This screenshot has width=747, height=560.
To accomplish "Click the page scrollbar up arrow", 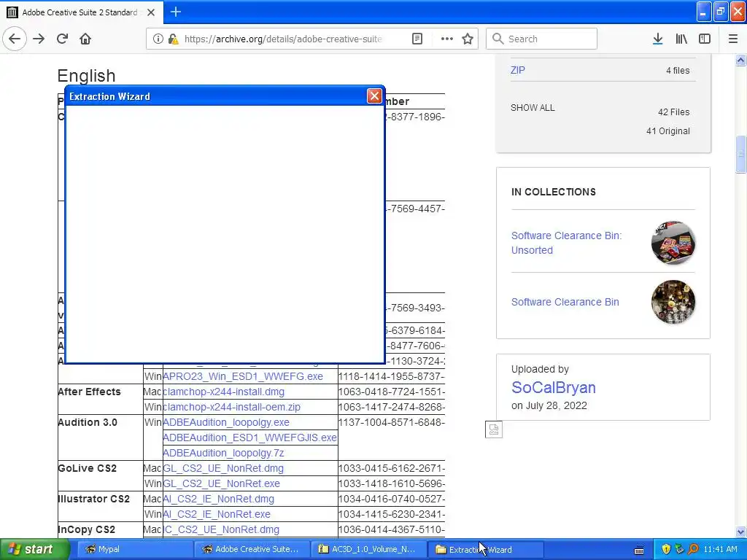I will (x=741, y=60).
